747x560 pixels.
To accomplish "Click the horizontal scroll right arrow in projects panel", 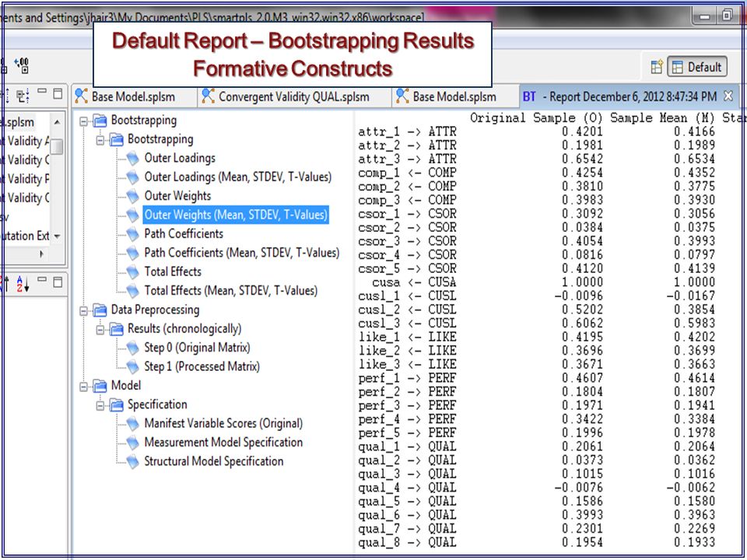I will pos(42,254).
